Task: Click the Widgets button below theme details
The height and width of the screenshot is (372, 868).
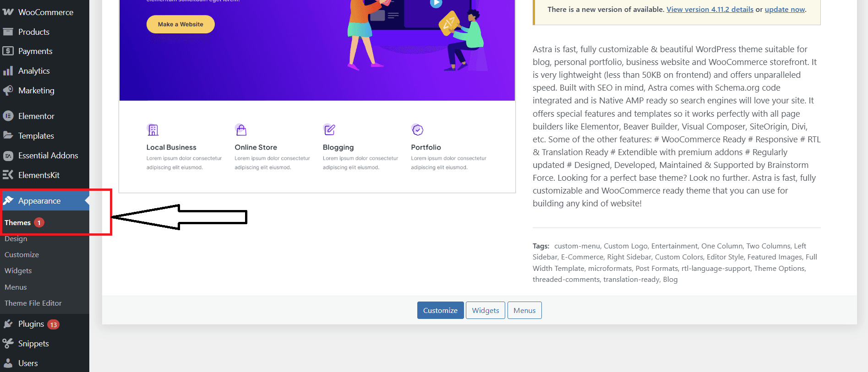Action: 486,310
